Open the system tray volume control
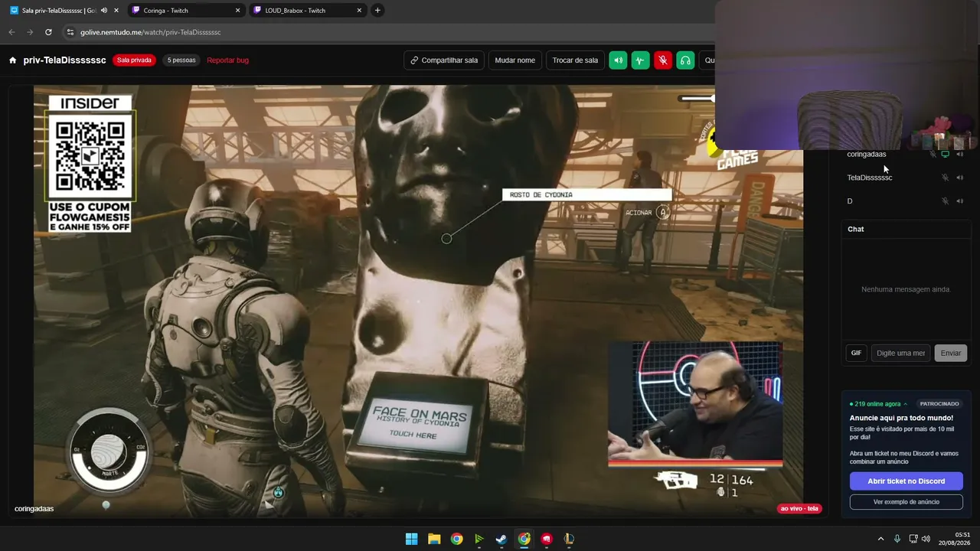This screenshot has width=980, height=551. [926, 539]
